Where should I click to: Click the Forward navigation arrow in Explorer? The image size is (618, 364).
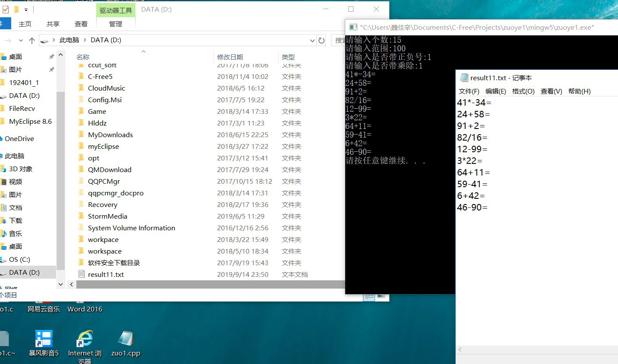[x=7, y=40]
